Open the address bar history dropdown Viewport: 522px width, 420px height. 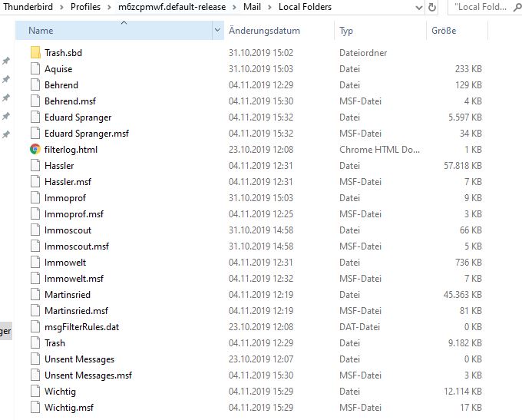(419, 7)
